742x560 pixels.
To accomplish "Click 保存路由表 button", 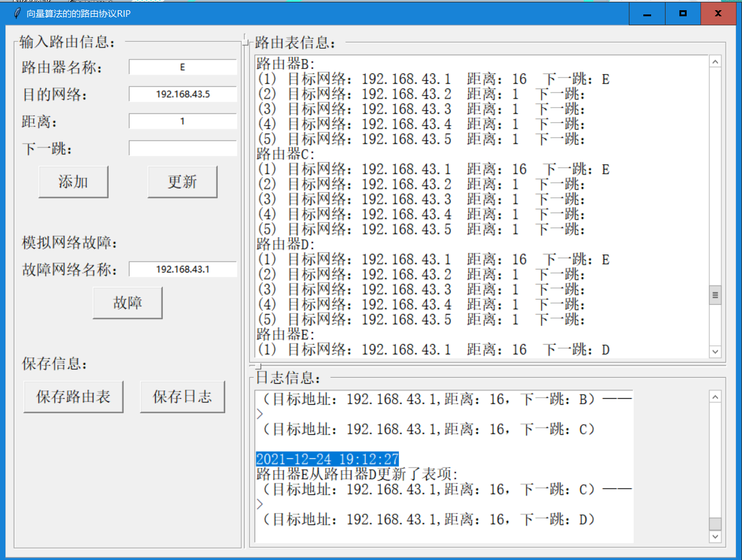I will tap(73, 397).
